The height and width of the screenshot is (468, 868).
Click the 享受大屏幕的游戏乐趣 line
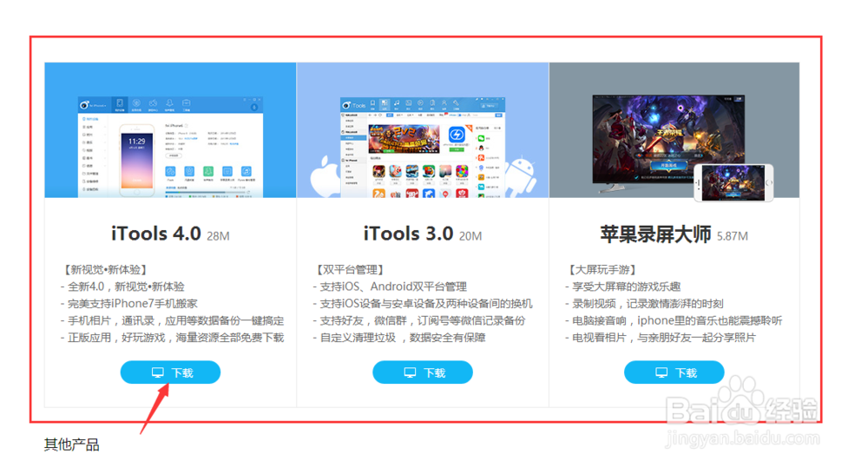pos(622,287)
